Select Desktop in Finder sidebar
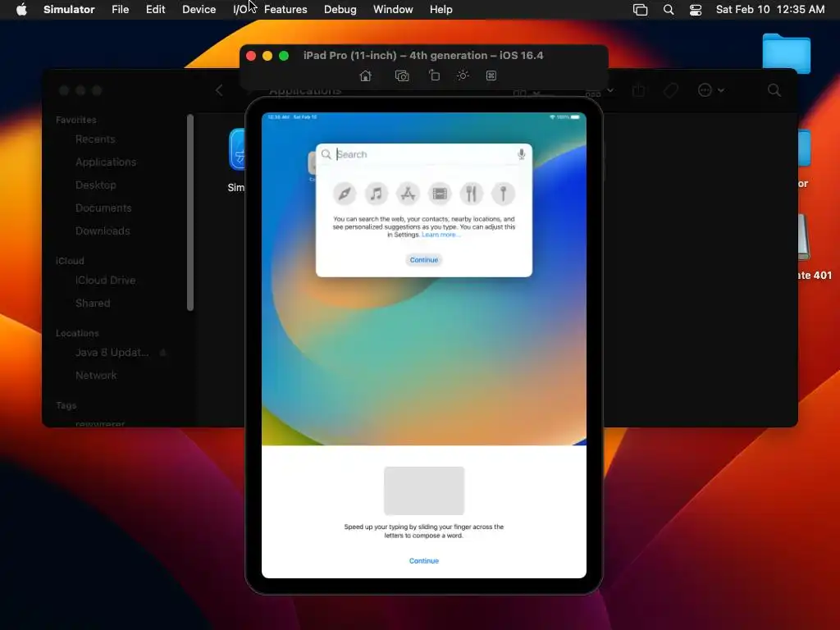 click(95, 185)
